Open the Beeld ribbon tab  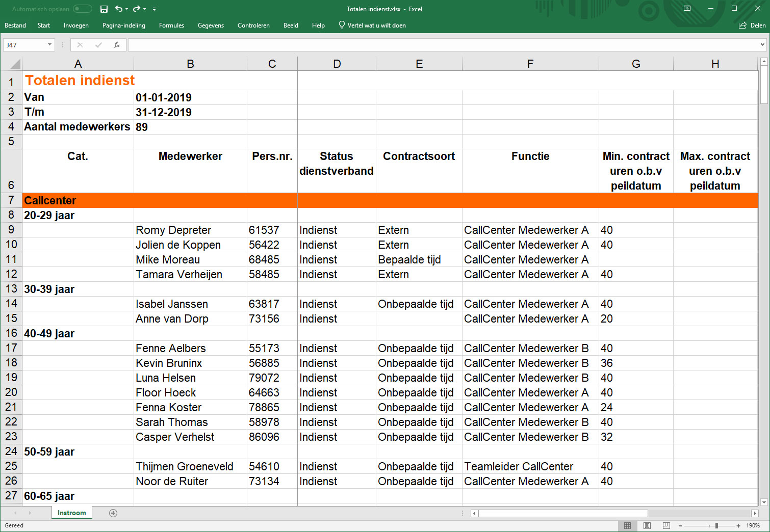291,25
